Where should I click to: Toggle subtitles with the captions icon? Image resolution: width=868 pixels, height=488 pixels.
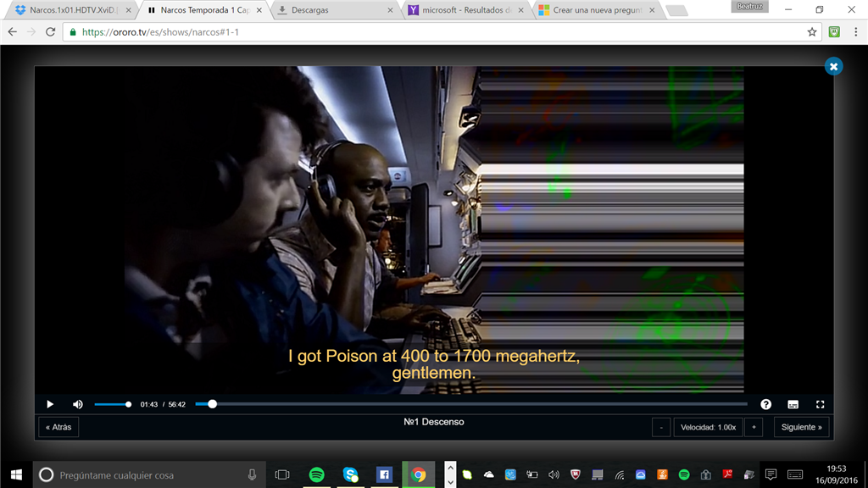click(x=793, y=404)
